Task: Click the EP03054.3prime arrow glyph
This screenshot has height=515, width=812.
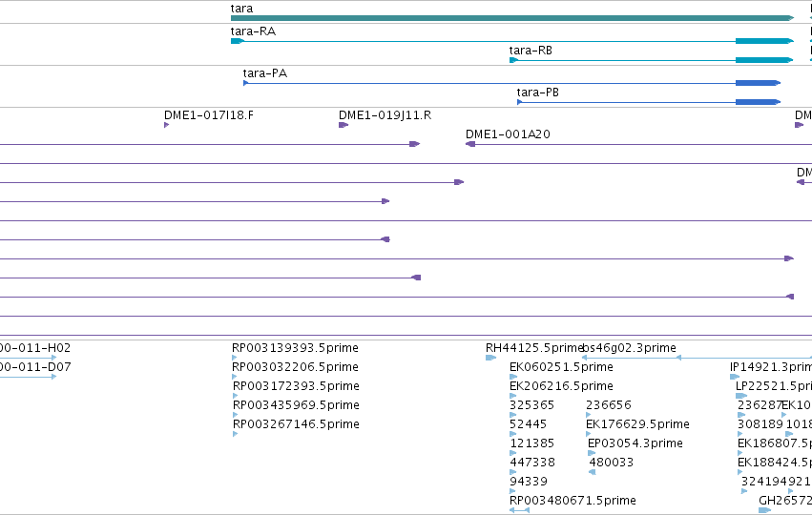Action: click(592, 453)
